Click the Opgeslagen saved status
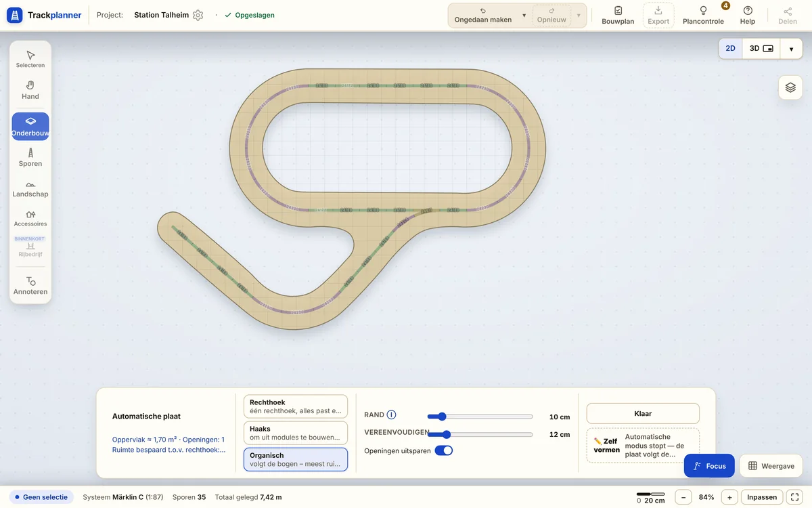The height and width of the screenshot is (508, 812). coord(250,15)
